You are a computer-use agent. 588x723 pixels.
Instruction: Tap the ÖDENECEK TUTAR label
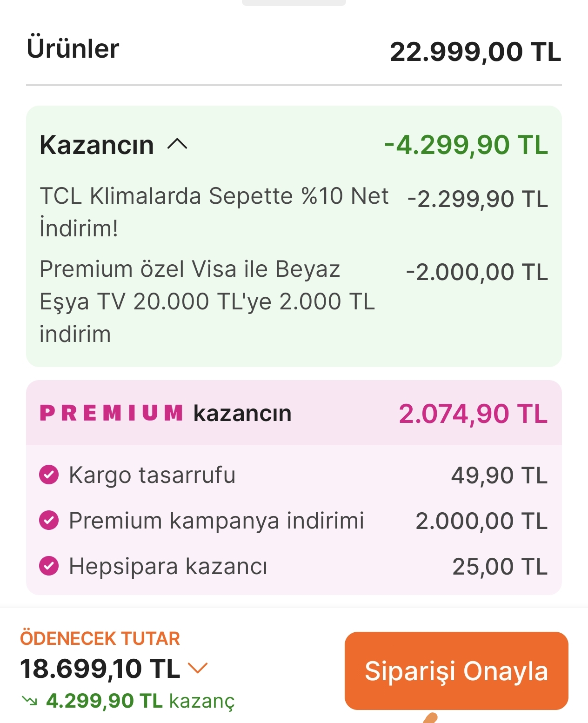click(x=100, y=638)
